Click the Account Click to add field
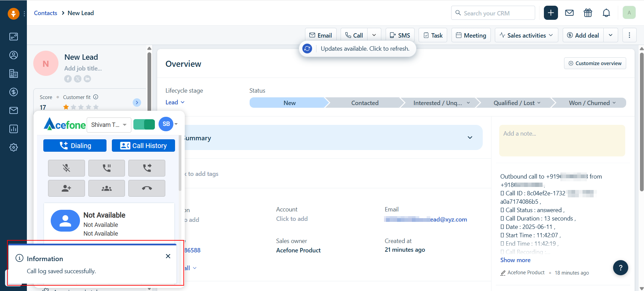Viewport: 644px width, 291px height. click(x=292, y=219)
